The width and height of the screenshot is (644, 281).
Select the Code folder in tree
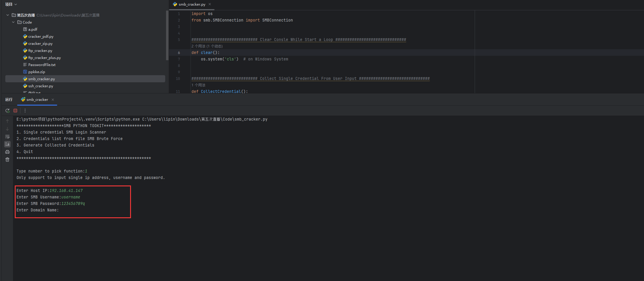[27, 22]
